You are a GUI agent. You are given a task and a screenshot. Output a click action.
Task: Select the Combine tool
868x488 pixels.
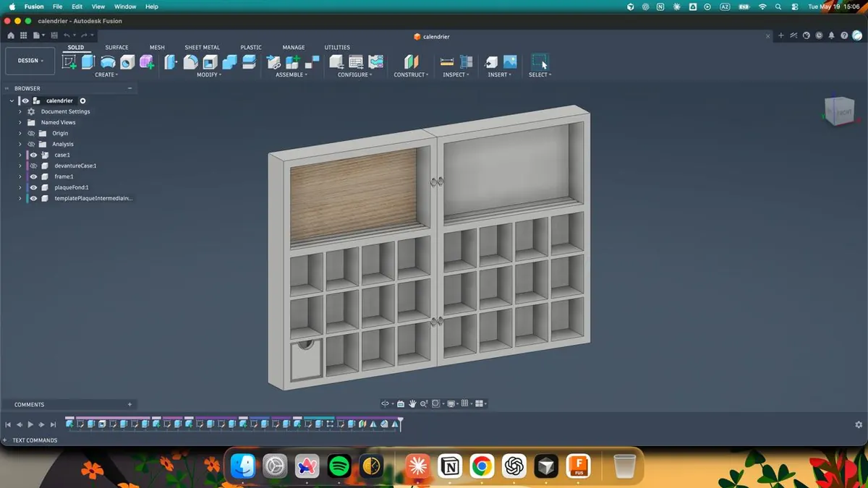pyautogui.click(x=229, y=62)
